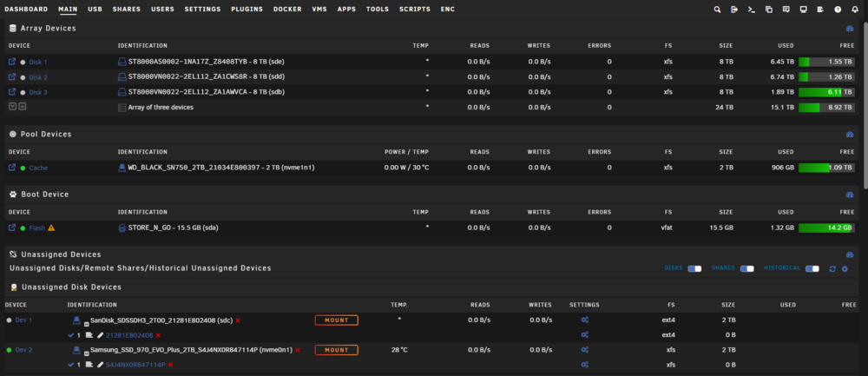This screenshot has width=868, height=376.
Task: Click the help question mark icon
Action: (838, 10)
